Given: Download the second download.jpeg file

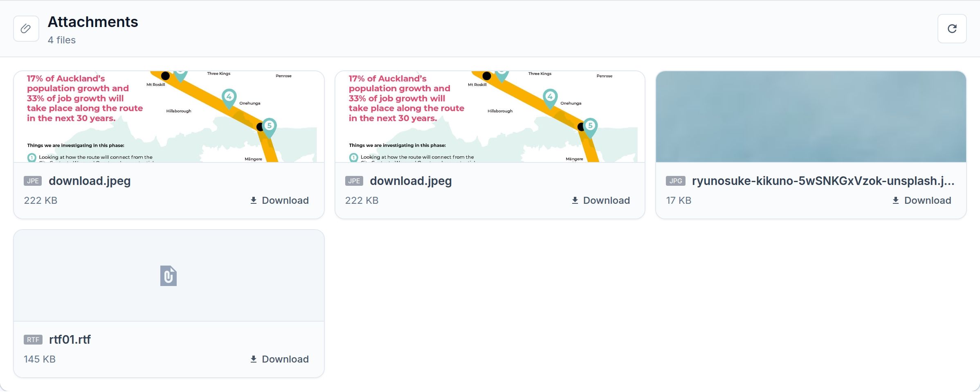Looking at the screenshot, I should pos(600,200).
